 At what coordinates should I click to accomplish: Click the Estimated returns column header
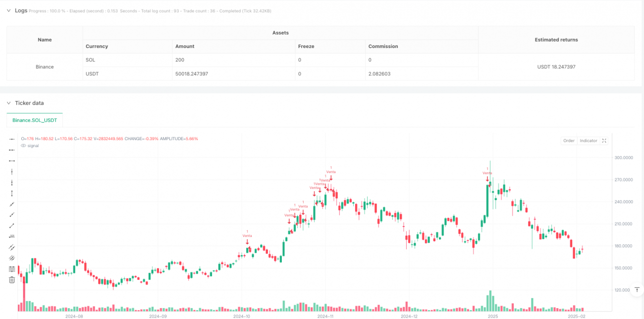tap(556, 40)
